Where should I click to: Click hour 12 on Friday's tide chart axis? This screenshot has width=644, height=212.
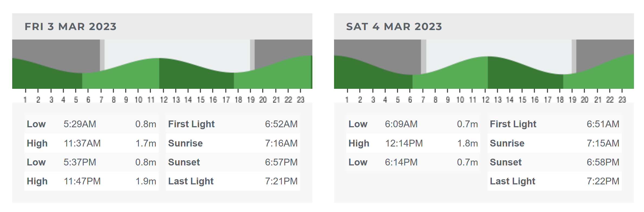[164, 100]
